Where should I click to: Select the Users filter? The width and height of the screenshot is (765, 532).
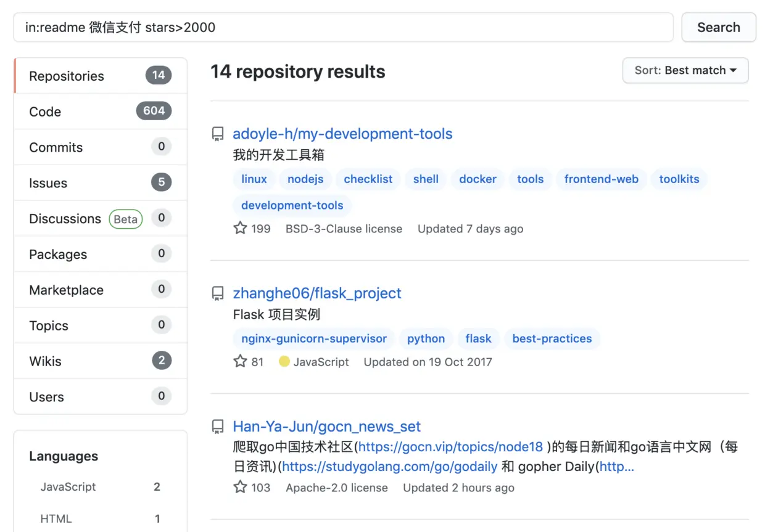(x=101, y=397)
